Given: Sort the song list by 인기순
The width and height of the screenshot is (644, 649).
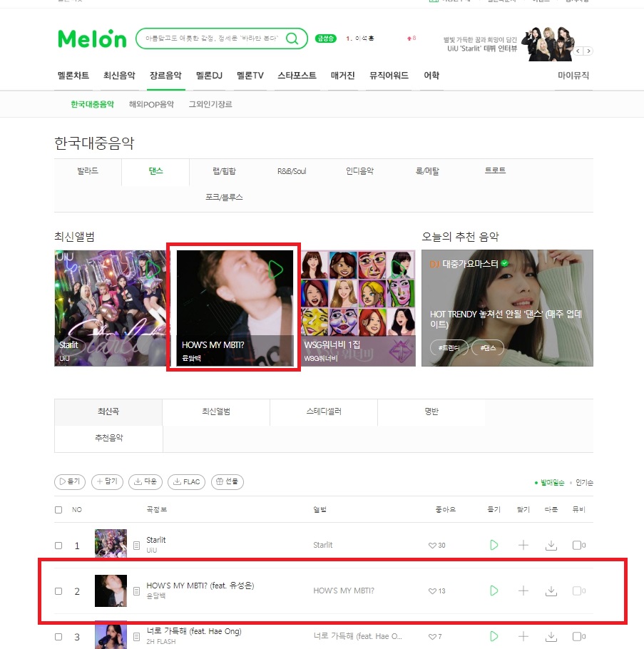Looking at the screenshot, I should [584, 482].
